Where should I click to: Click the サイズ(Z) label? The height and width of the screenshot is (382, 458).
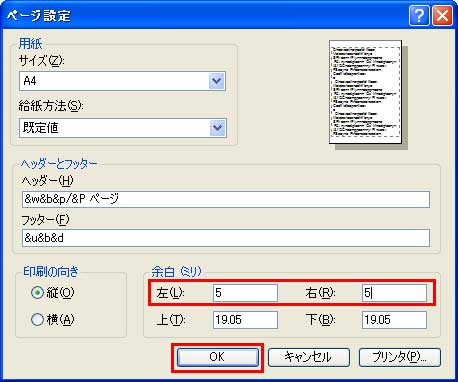pyautogui.click(x=42, y=61)
